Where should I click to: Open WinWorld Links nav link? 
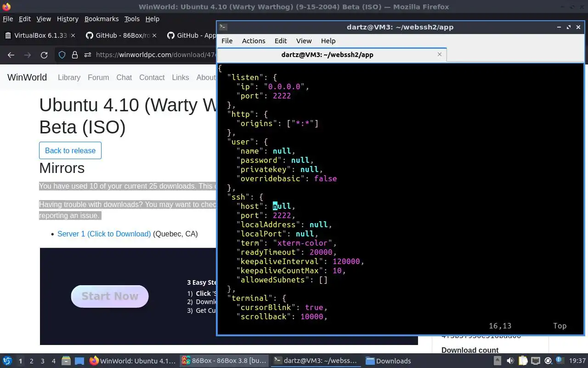pos(181,77)
